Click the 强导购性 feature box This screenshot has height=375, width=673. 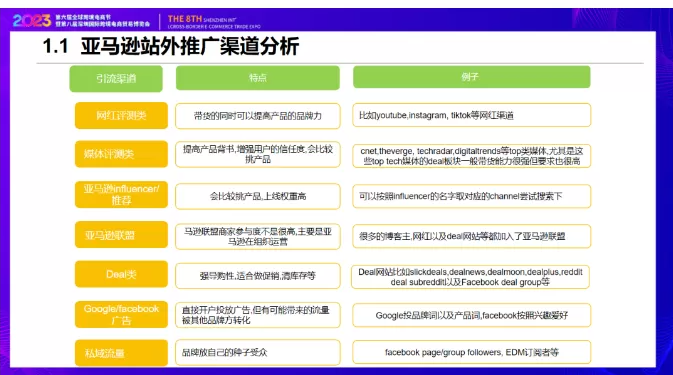pos(258,275)
